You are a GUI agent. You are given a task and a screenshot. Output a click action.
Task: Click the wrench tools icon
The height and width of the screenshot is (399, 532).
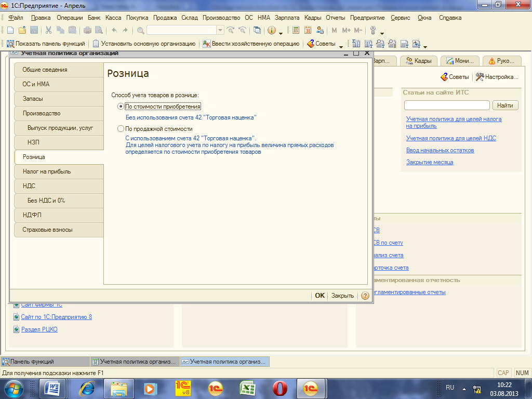[x=373, y=30]
